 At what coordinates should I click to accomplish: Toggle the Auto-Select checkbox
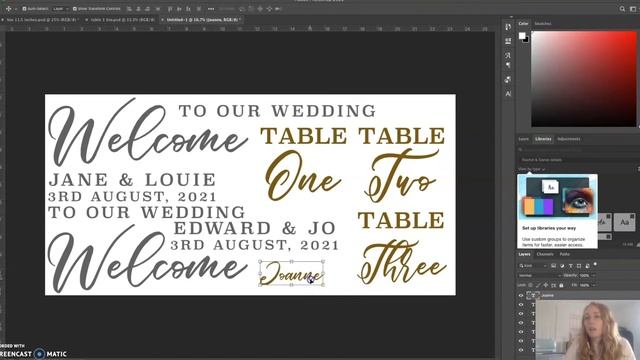point(24,9)
